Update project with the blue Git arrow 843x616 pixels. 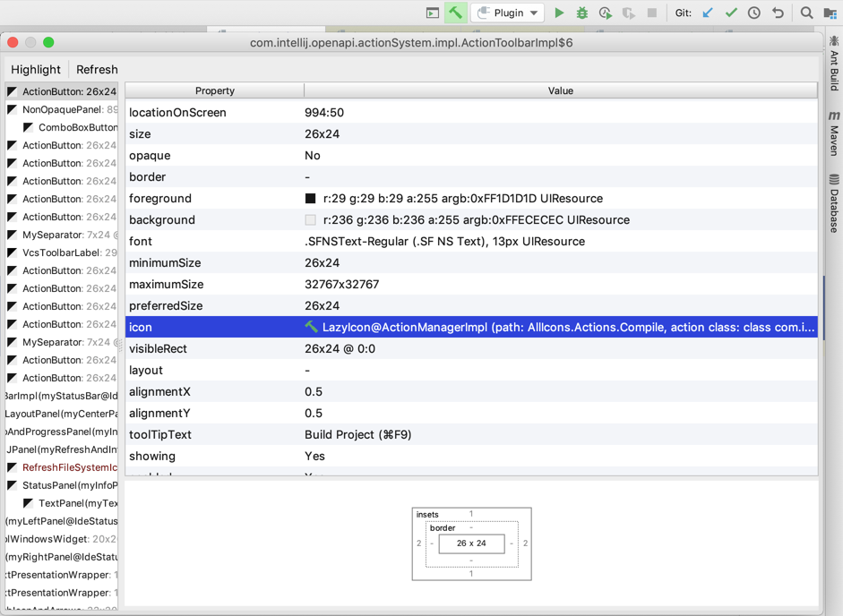pyautogui.click(x=708, y=13)
